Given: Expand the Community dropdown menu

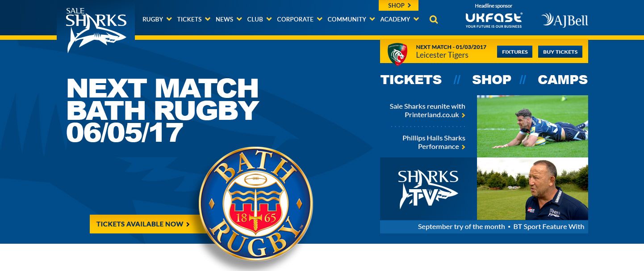Looking at the screenshot, I should click(x=351, y=19).
